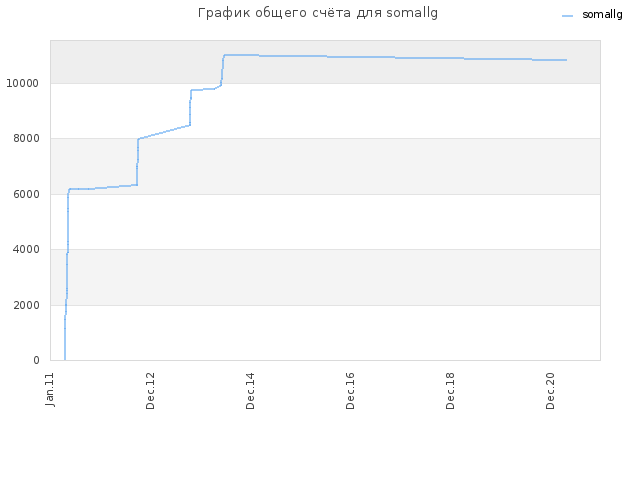Screen dimensions: 640x480
Task: Click the sloped segment between 8000 and 8500
Action: [x=164, y=132]
